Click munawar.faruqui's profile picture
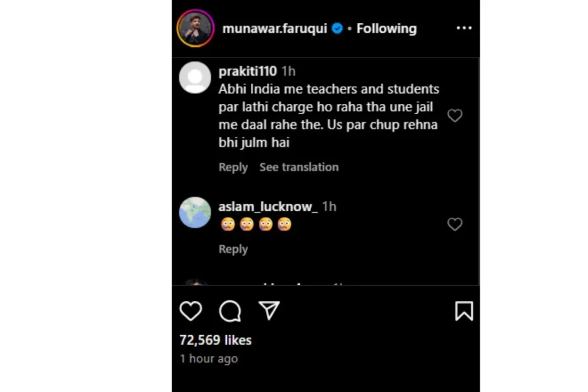The image size is (588, 392). tap(195, 28)
